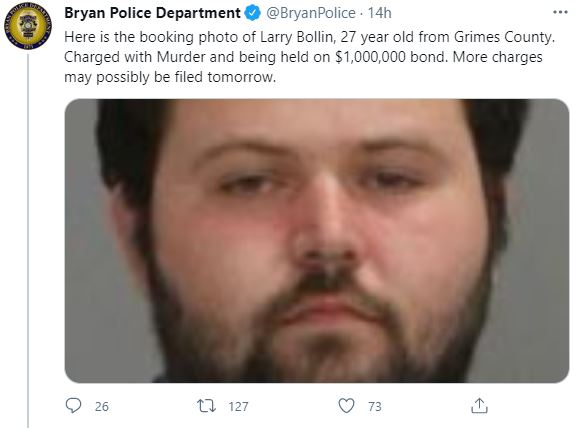
Task: Select the first line of tweet text
Action: tap(310, 37)
